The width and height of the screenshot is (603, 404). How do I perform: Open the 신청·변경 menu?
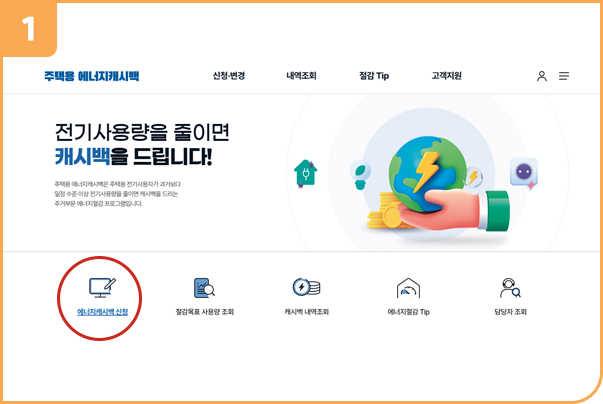pyautogui.click(x=229, y=76)
